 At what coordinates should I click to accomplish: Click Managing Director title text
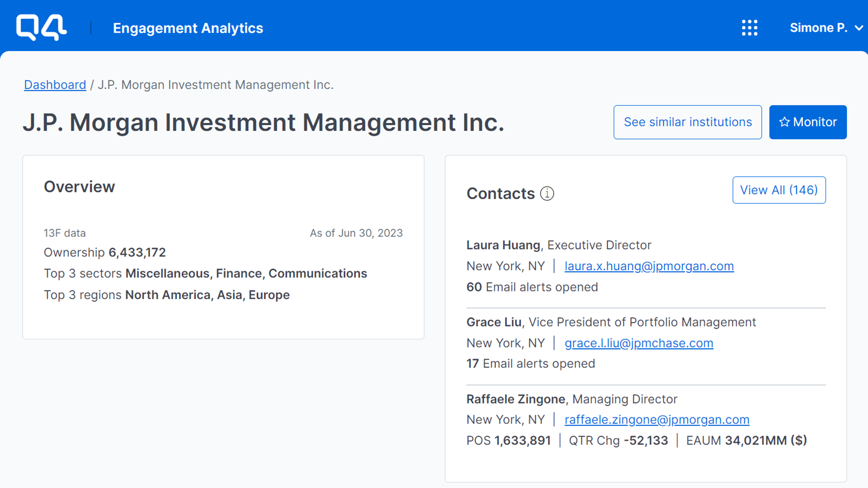[625, 399]
